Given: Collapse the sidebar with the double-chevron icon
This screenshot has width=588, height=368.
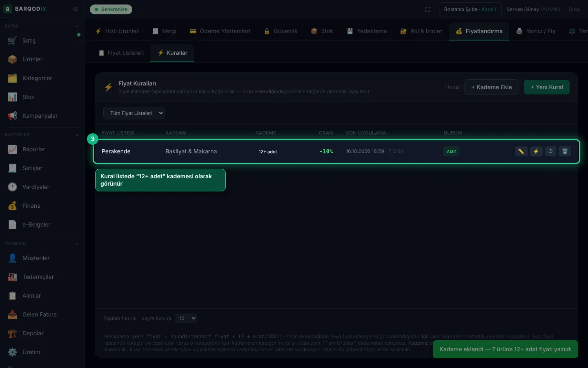Looking at the screenshot, I should (76, 9).
